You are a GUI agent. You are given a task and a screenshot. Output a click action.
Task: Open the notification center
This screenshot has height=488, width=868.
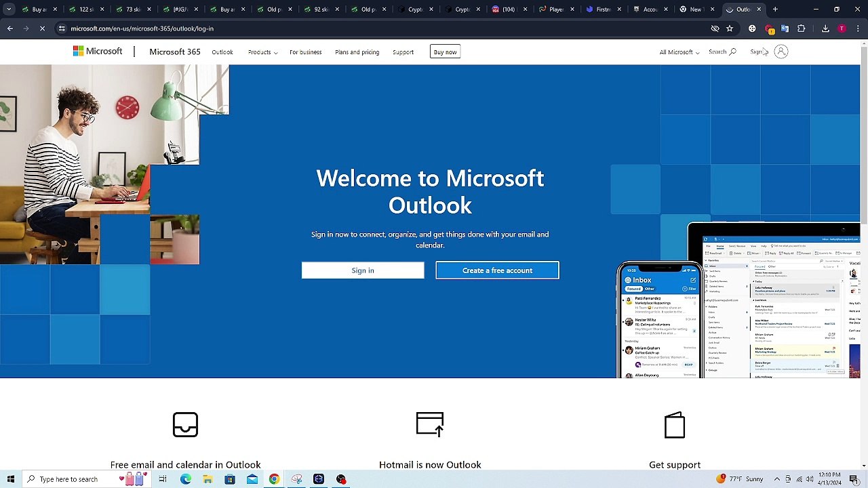coord(854,479)
